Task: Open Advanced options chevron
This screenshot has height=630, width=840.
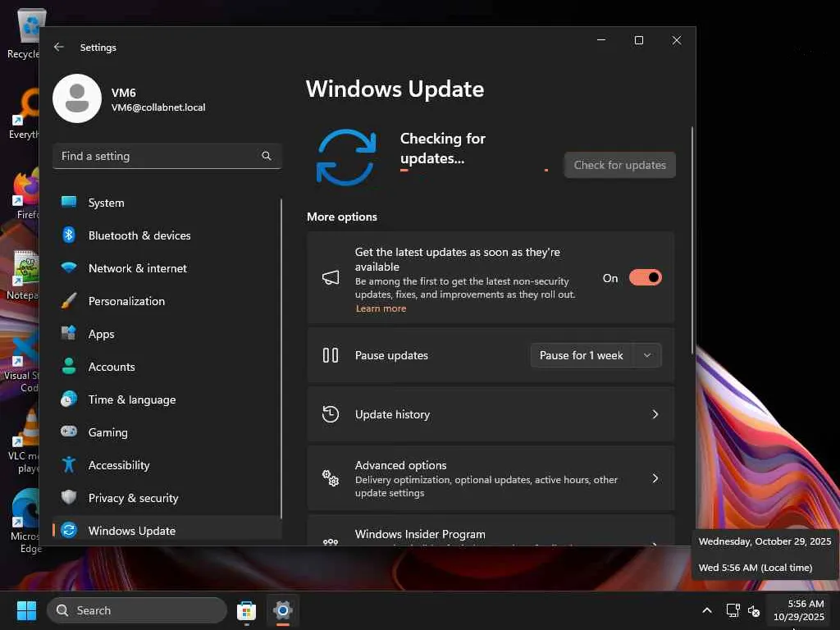Action: pos(655,478)
